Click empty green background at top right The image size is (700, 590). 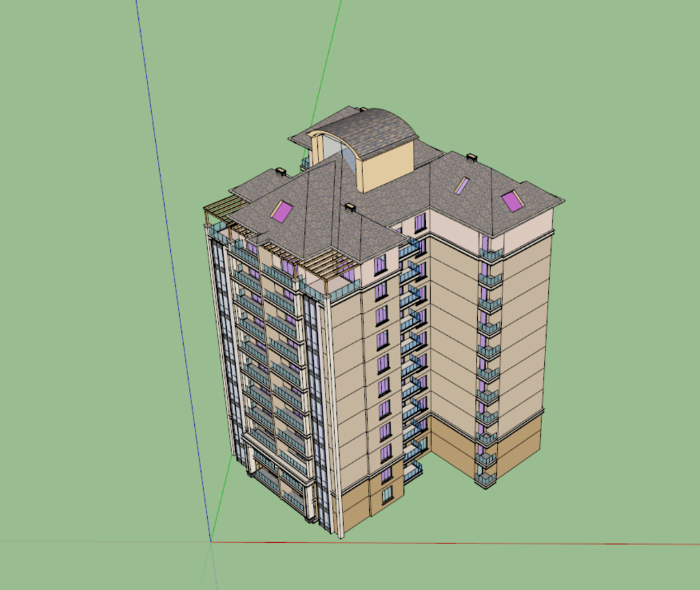(615, 68)
